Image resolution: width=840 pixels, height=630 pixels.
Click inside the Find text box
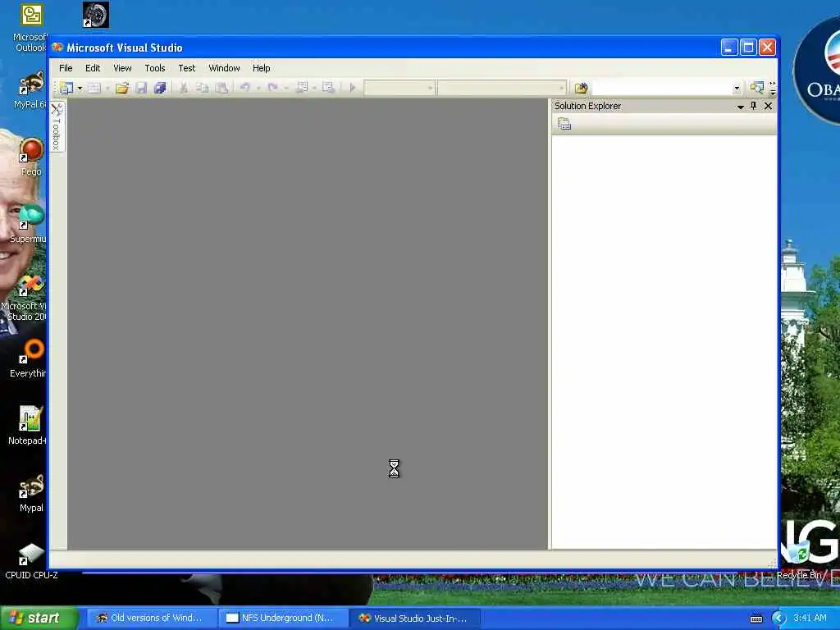(661, 88)
